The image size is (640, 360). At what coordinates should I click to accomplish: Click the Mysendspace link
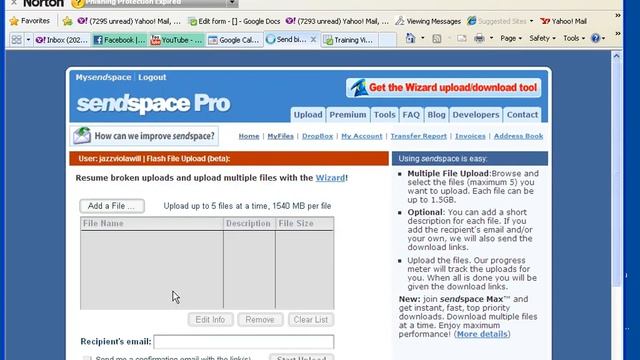pos(103,77)
